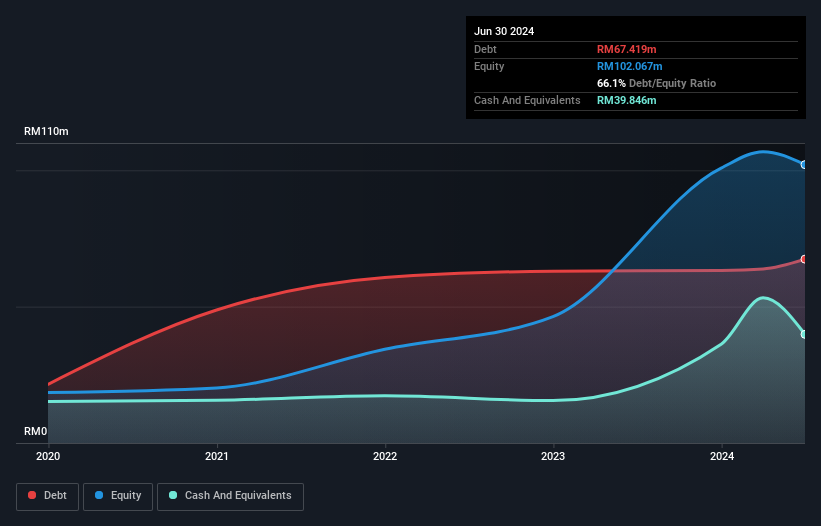Click the RM67.419m debt value
Screen dimensions: 821x526
626,49
